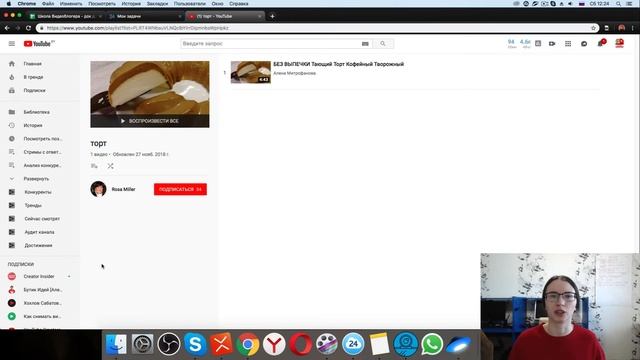Viewport: 640px width, 360px height.
Task: Open the БЕЗ ВЫПЕЧКИ cake video thumbnail
Action: 251,72
